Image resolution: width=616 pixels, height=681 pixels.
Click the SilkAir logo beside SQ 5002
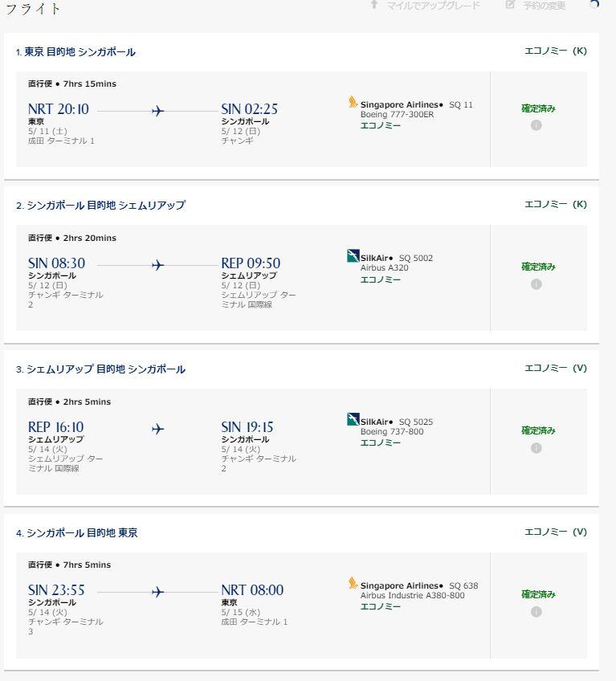[x=353, y=256]
